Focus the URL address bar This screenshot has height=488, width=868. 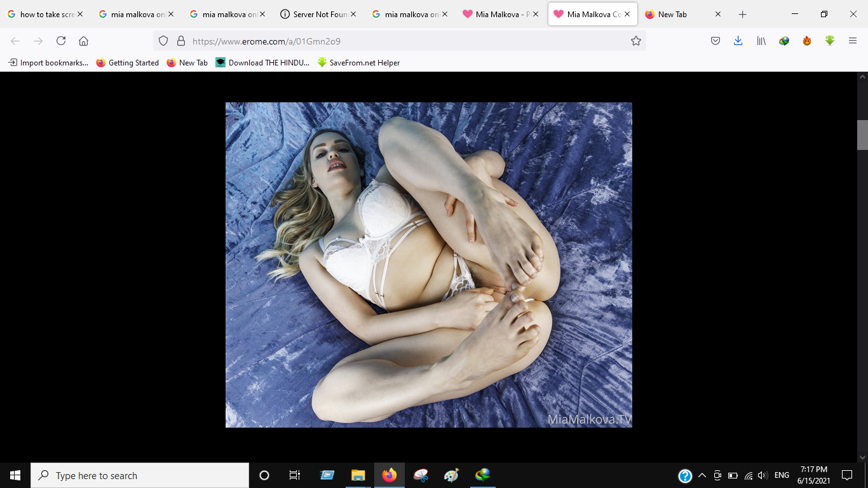(407, 41)
